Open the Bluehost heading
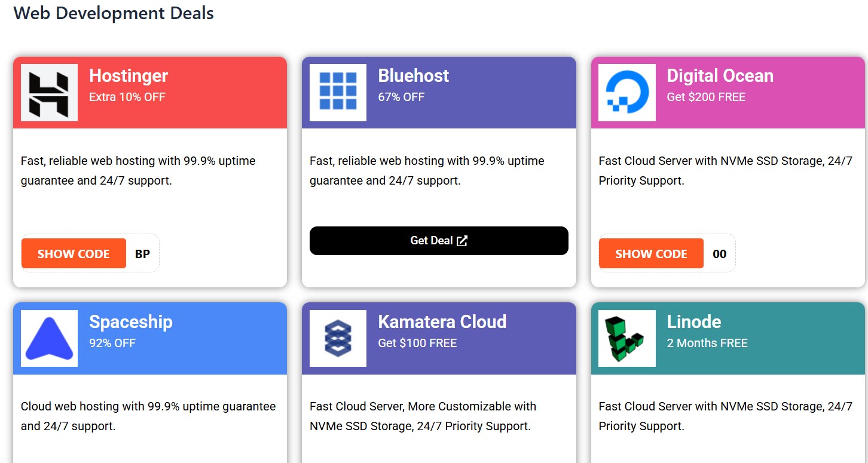The width and height of the screenshot is (868, 463). pyautogui.click(x=413, y=76)
